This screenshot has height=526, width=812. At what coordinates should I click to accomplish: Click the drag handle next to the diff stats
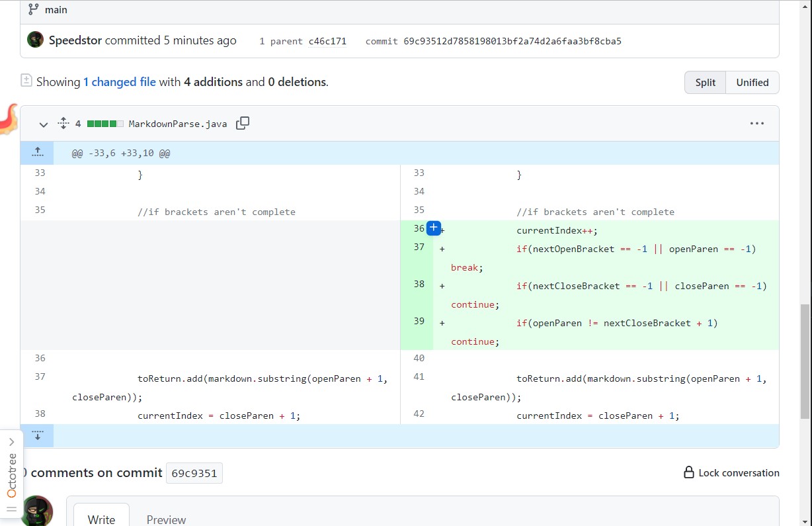[63, 123]
